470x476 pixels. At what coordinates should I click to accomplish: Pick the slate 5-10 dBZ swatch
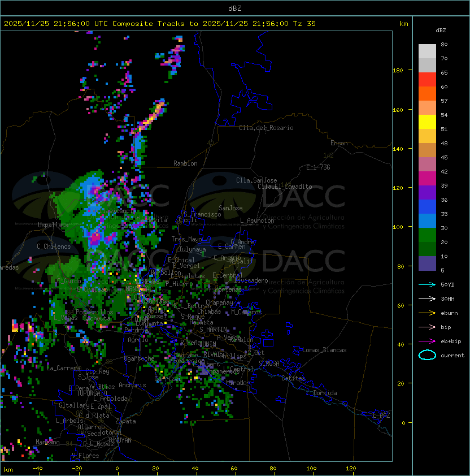point(427,263)
